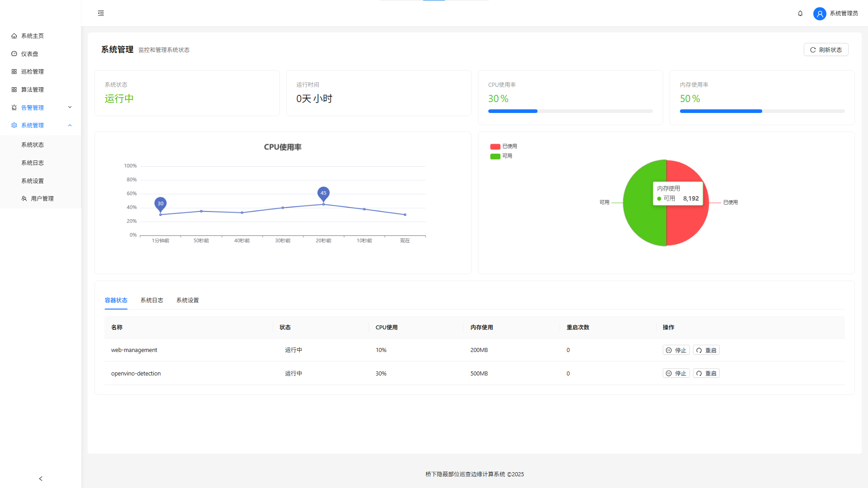
Task: Click the 告警管理 alert icon
Action: point(14,108)
